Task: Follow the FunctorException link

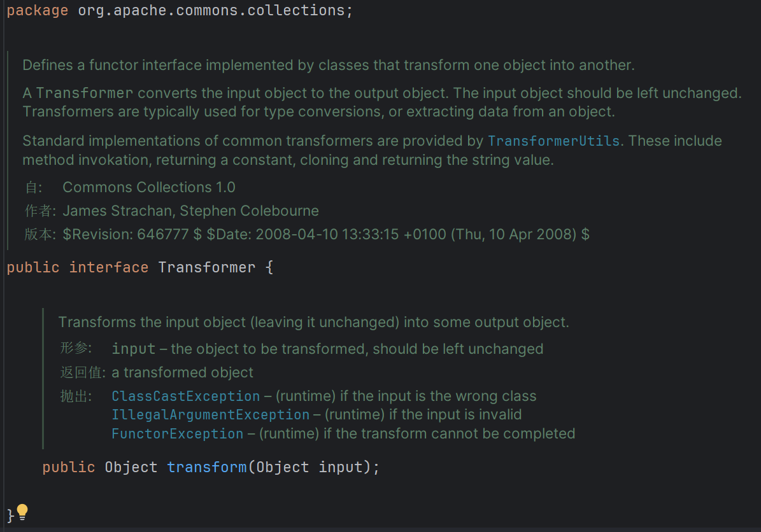Action: coord(178,433)
